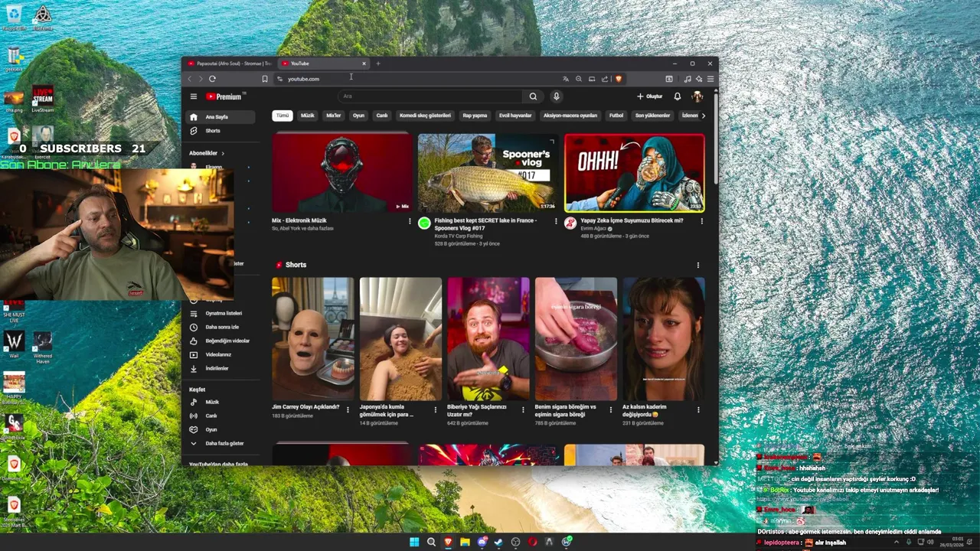This screenshot has height=551, width=980.
Task: Open the account avatar menu
Action: (697, 96)
